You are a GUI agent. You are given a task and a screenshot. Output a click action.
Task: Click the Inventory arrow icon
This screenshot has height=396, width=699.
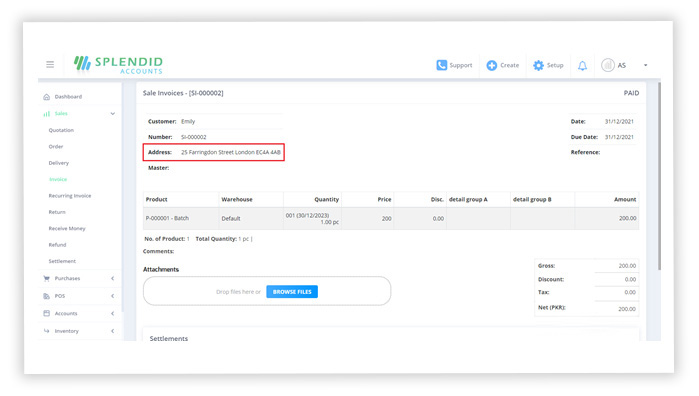[46, 330]
